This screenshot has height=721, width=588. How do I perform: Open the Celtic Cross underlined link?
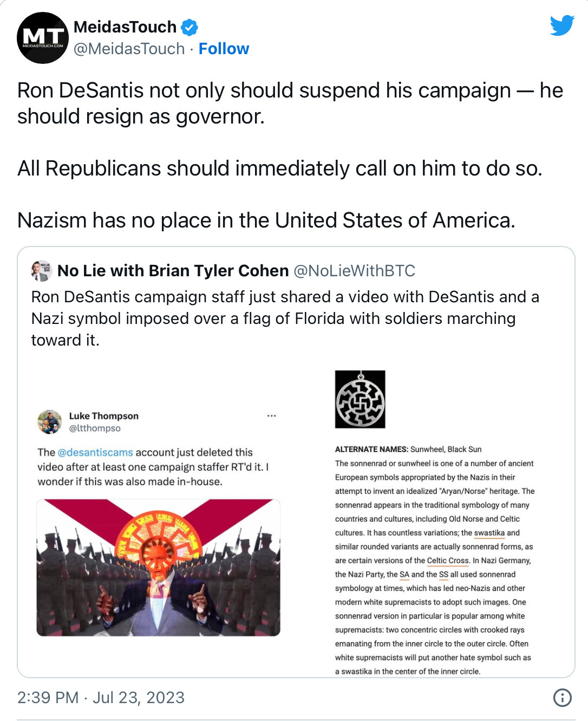click(448, 561)
